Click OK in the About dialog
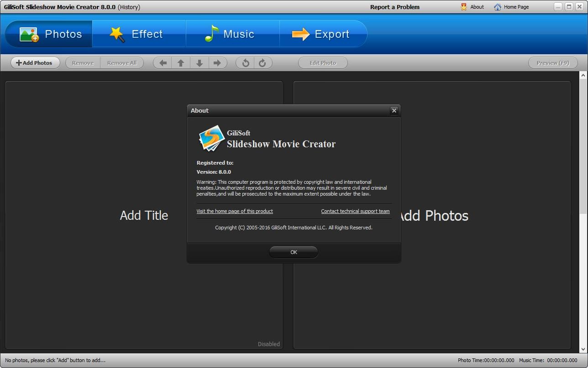The width and height of the screenshot is (588, 368). [x=294, y=252]
